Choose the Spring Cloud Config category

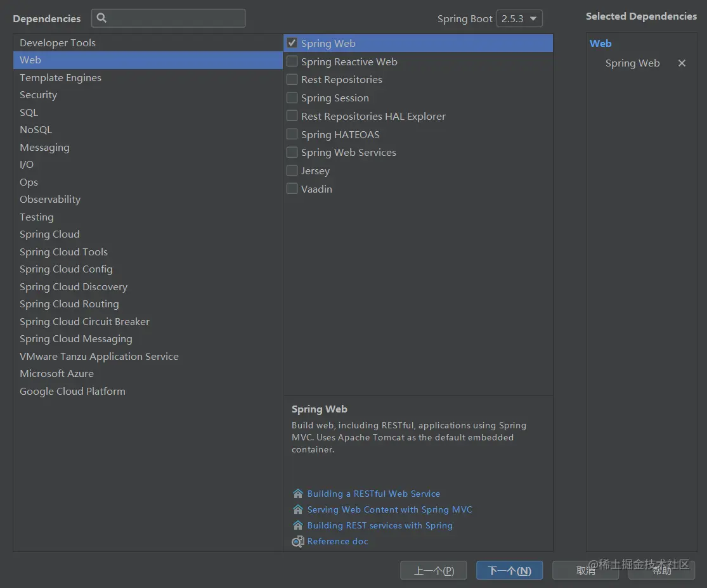pos(148,269)
